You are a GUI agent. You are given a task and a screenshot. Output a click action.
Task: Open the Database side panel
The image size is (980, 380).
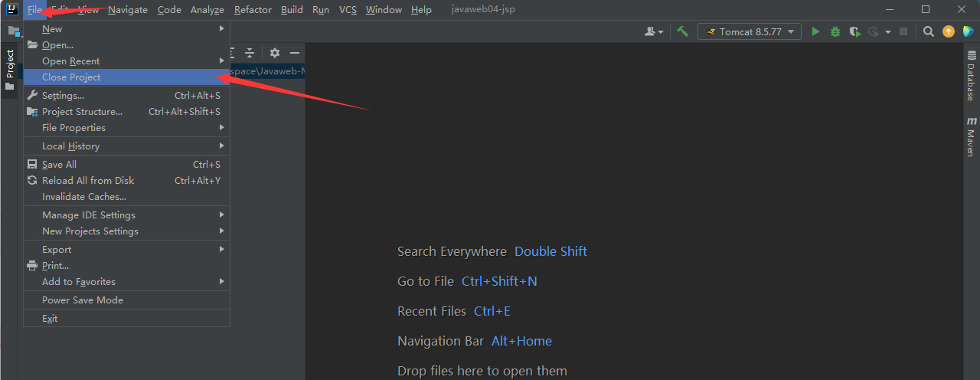(971, 75)
